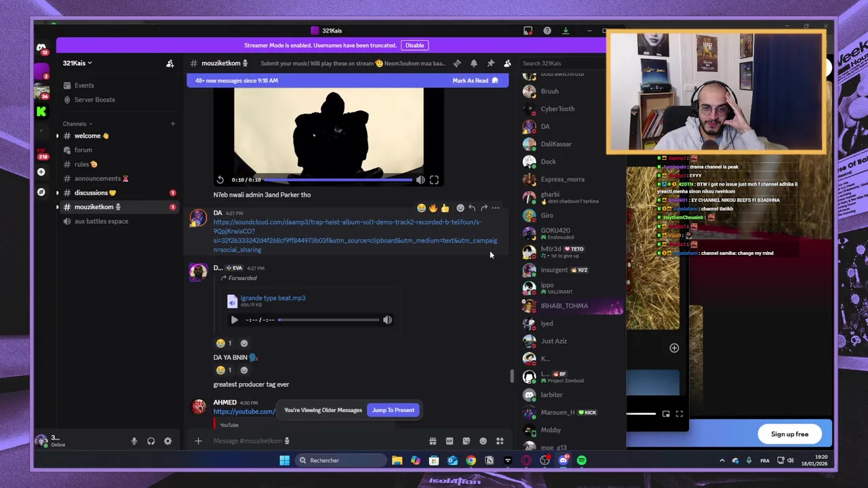Toggle member list icon in header

507,63
